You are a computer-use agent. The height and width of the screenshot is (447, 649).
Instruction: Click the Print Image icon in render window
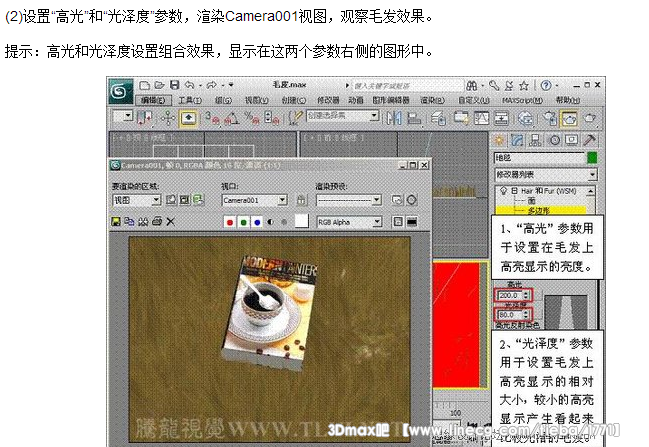coord(156,221)
